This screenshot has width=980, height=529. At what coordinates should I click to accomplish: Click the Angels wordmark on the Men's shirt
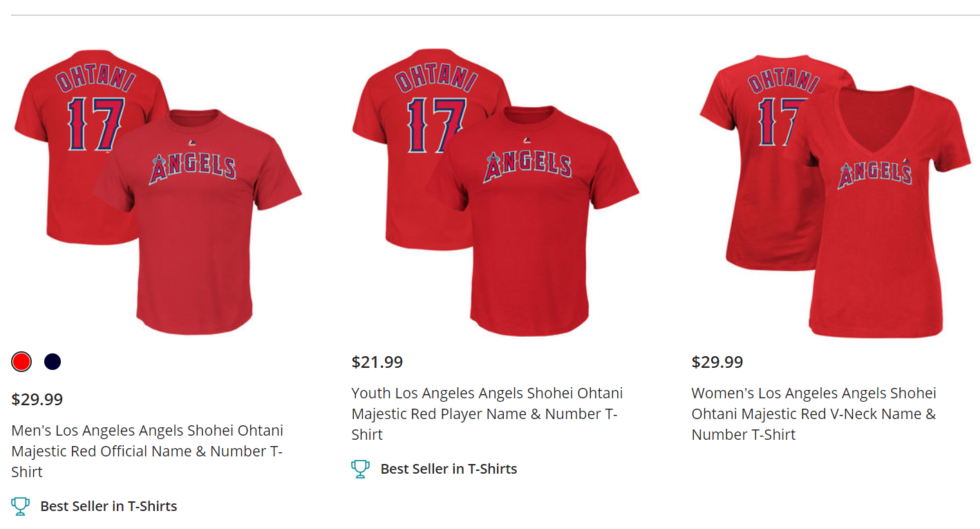193,168
